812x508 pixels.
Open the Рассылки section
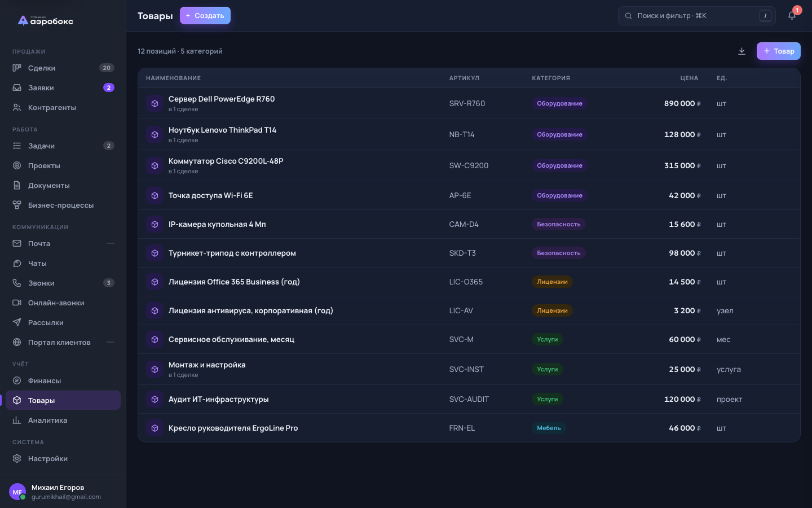tap(63, 322)
